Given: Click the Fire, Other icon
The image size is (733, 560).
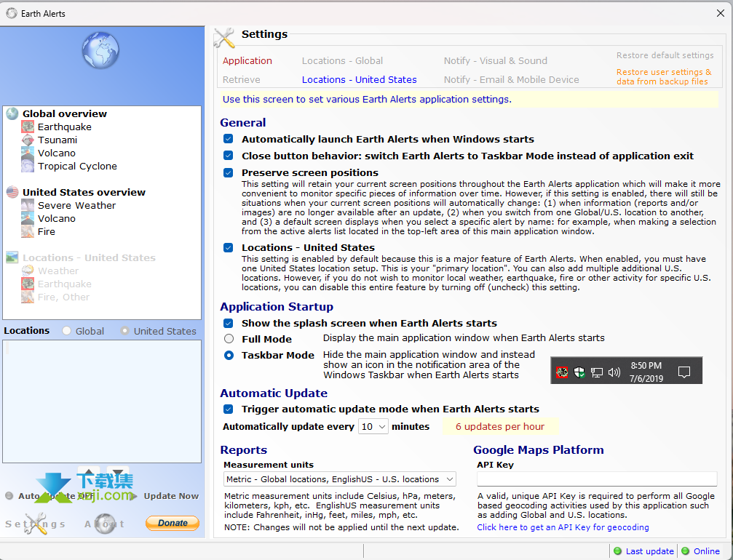Looking at the screenshot, I should (28, 297).
